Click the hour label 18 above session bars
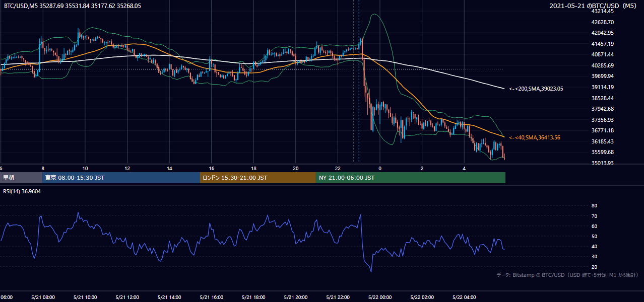644x302 pixels. [253, 169]
